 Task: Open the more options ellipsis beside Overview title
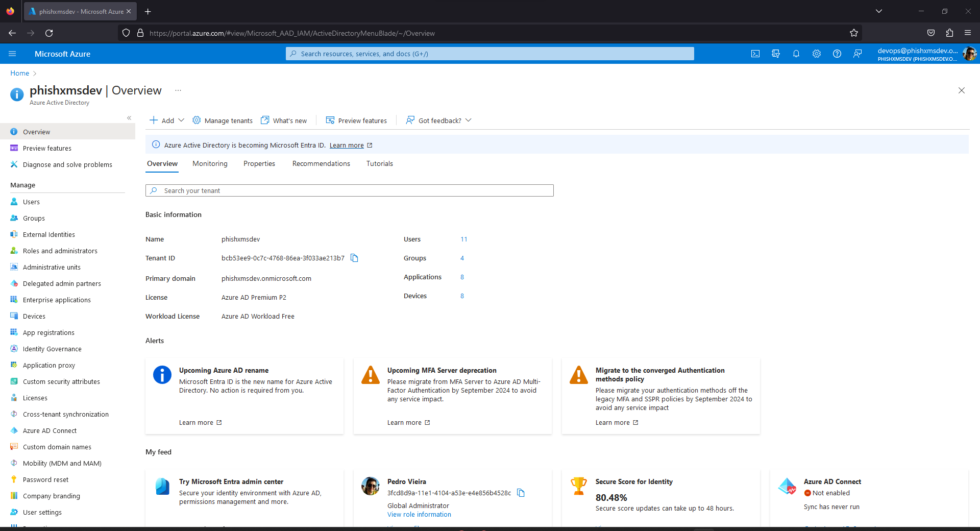(x=178, y=90)
